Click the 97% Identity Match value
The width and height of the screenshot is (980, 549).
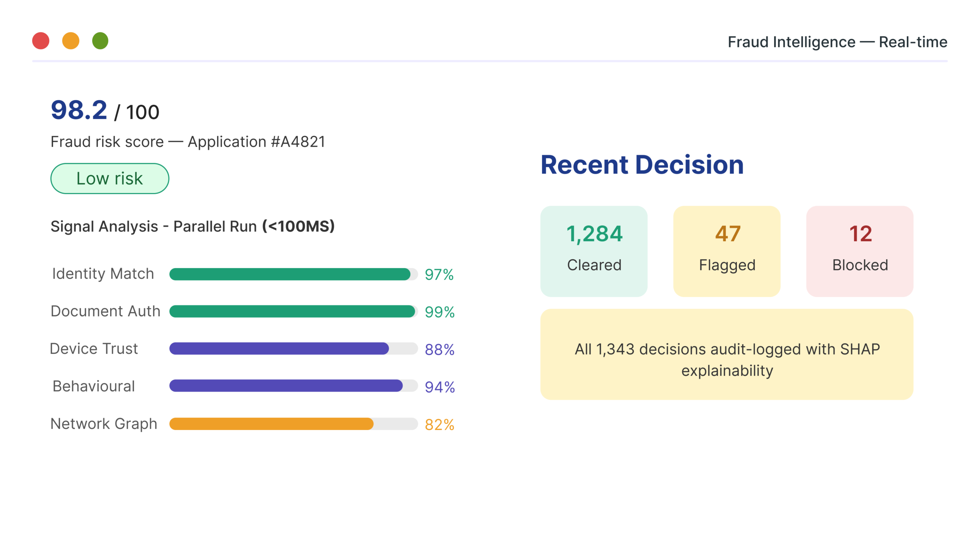(x=439, y=274)
